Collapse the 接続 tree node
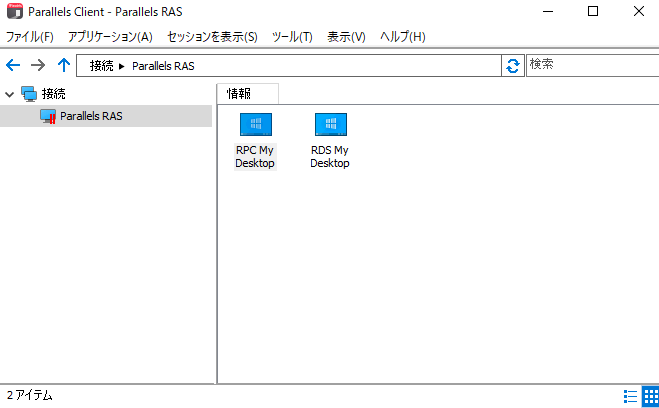 [9, 95]
